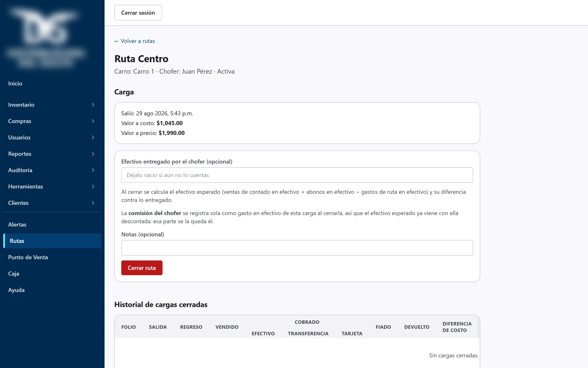Click the FOLIO column header
Viewport: 588px width, 368px height.
click(129, 327)
